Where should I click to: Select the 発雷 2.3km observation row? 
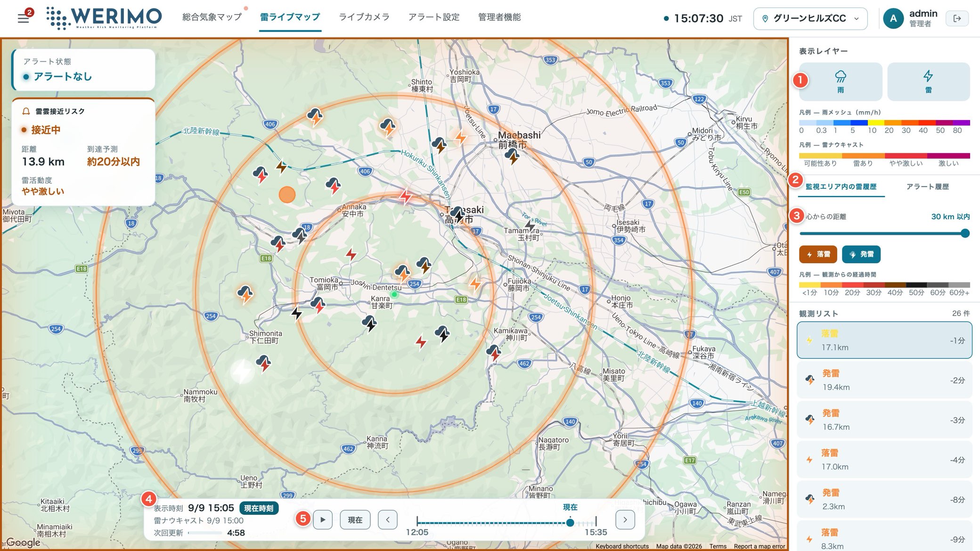[x=884, y=499]
